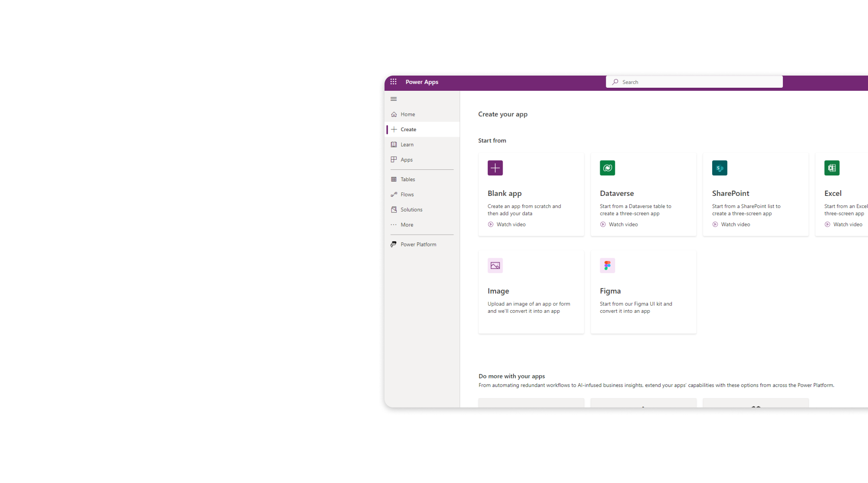Click the SharePoint icon
Image resolution: width=868 pixels, height=483 pixels.
point(720,168)
